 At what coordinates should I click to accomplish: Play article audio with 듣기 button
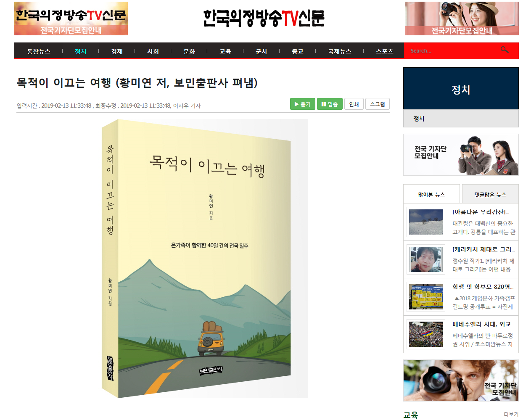pyautogui.click(x=303, y=104)
